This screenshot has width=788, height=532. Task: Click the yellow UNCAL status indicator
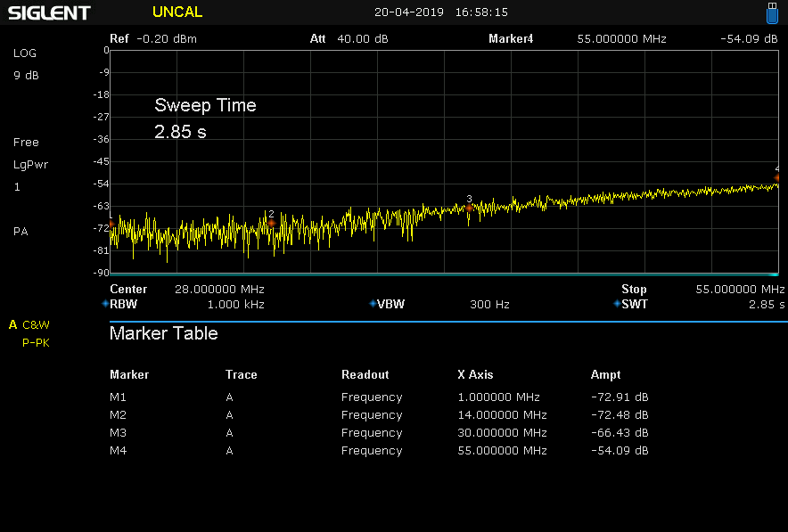coord(177,12)
